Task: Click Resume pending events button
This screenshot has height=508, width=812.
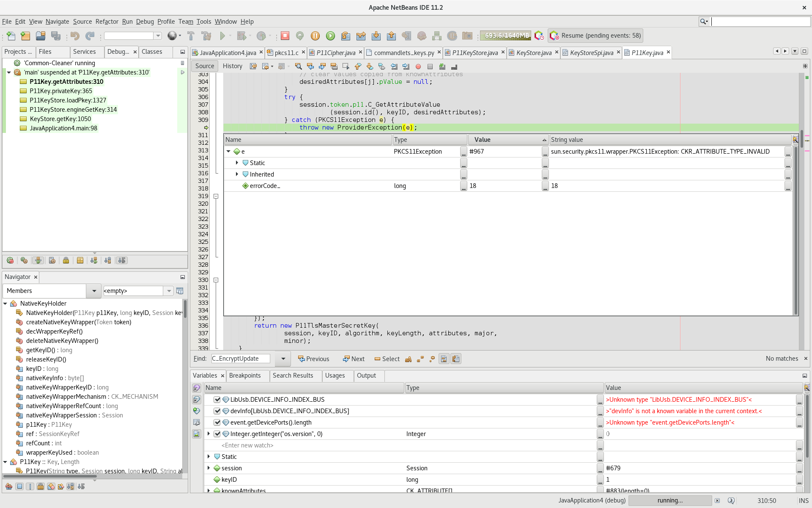Action: coord(595,36)
